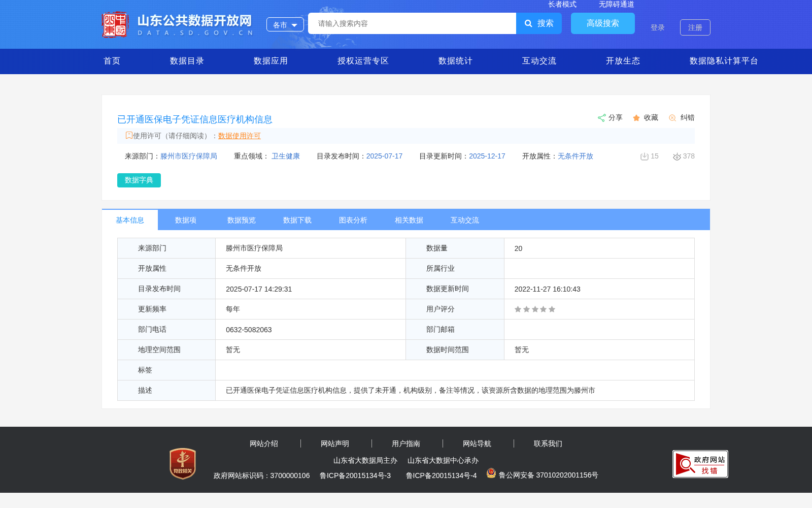This screenshot has width=812, height=508.
Task: Click the view count eye icon beside 378
Action: pos(677,156)
